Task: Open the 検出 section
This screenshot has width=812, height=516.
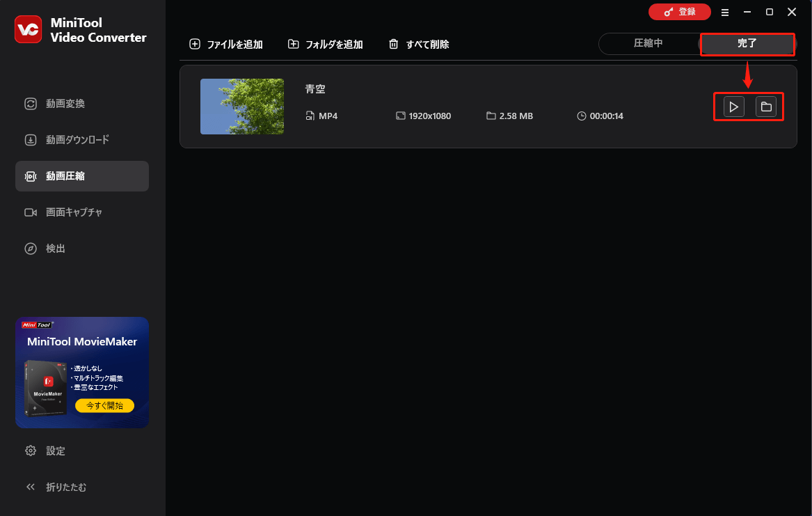Action: (82, 249)
